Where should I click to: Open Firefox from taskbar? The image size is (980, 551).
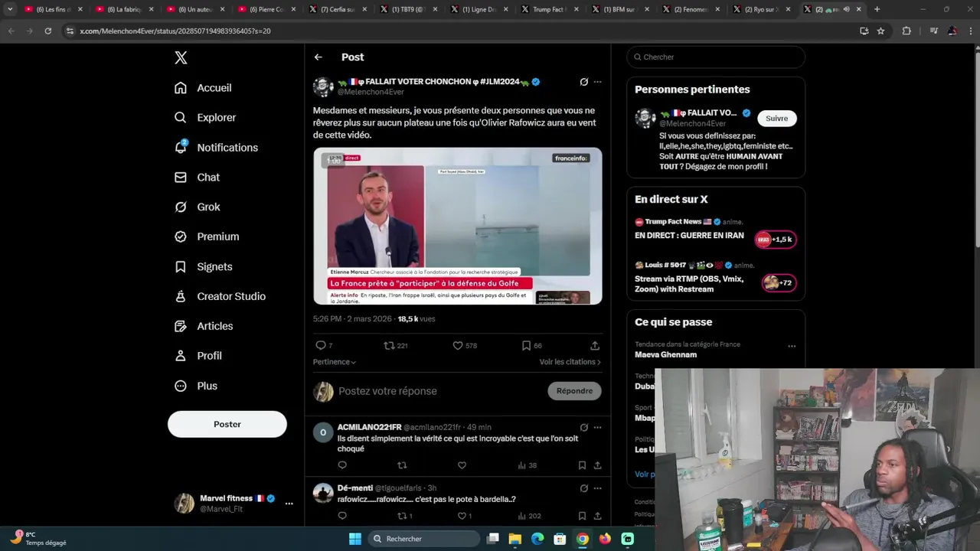click(x=605, y=539)
